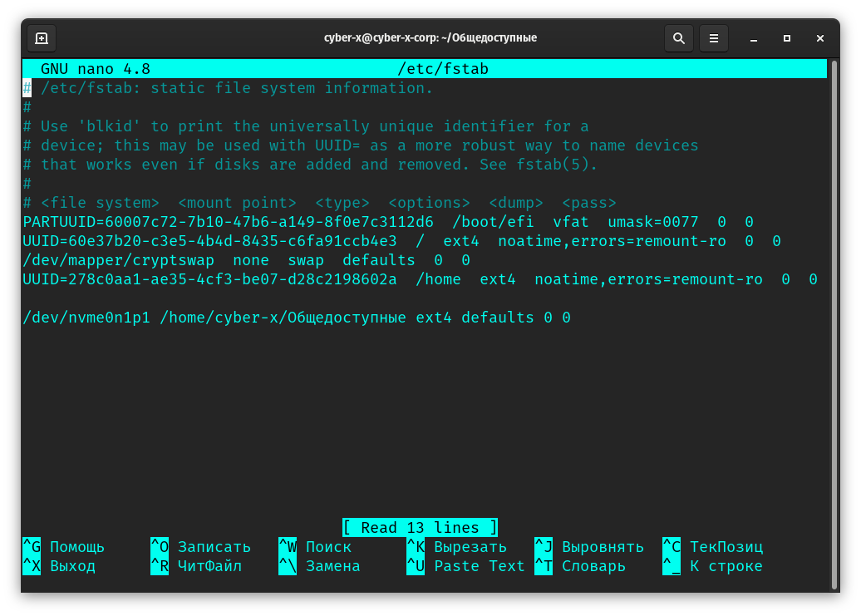Click the /home mount point text
The image size is (861, 616).
[438, 279]
